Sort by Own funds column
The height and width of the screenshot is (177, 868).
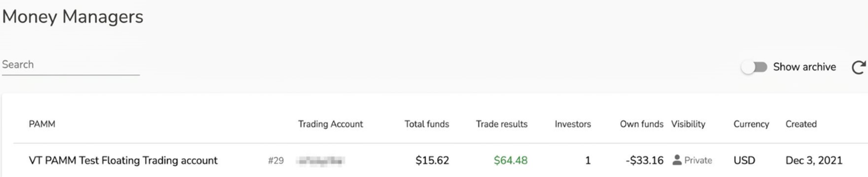coord(641,124)
